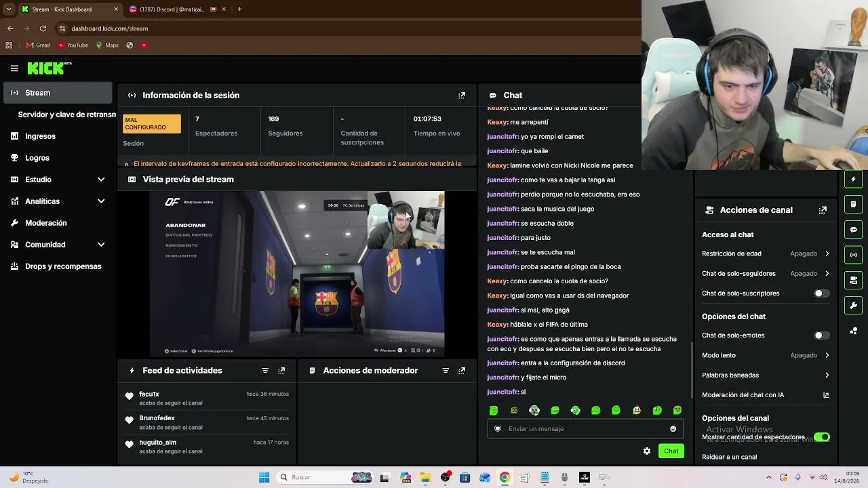Send message with green Chat button
Screen dimensions: 868x488
671,451
